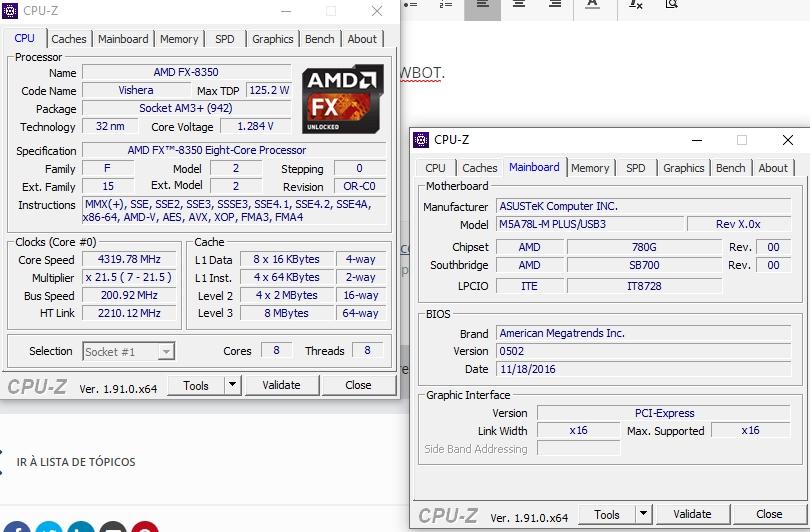Click the multiplier value x 21.5 ( 7 - 21.5 )
Image resolution: width=810 pixels, height=532 pixels.
coord(129,277)
